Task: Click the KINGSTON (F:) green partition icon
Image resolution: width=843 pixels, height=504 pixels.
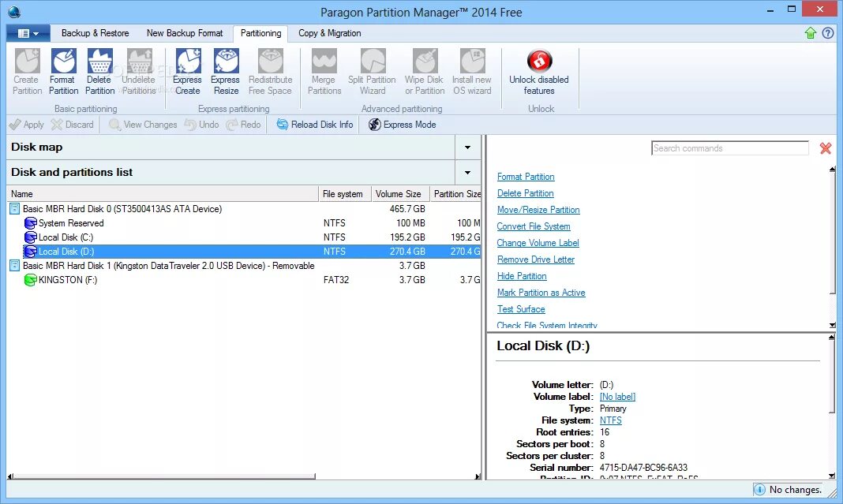Action: coord(30,280)
